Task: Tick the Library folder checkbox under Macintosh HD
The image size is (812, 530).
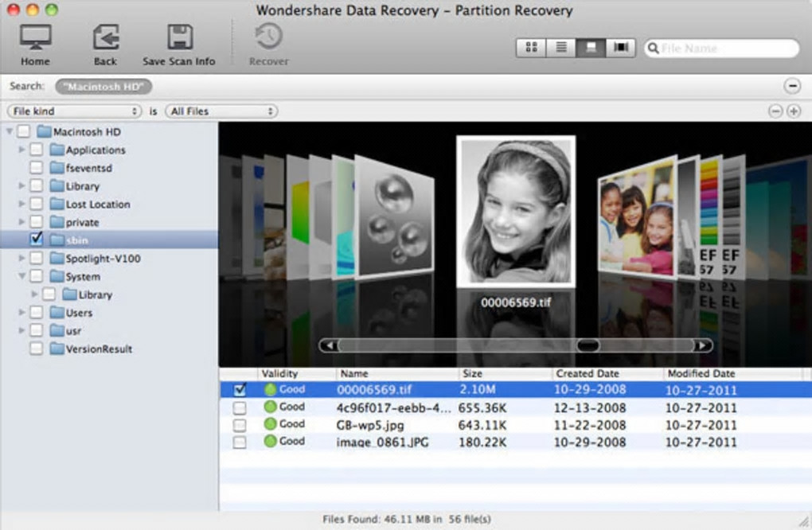Action: click(37, 185)
